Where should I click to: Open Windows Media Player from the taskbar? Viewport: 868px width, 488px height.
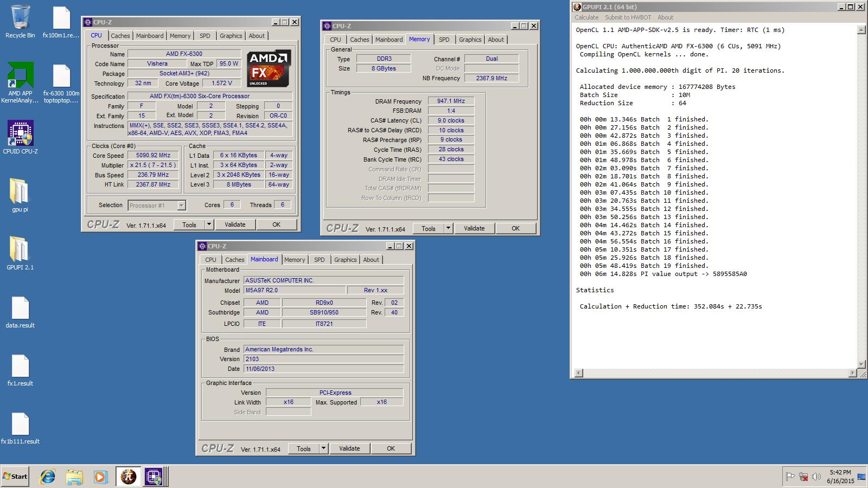coord(100,477)
